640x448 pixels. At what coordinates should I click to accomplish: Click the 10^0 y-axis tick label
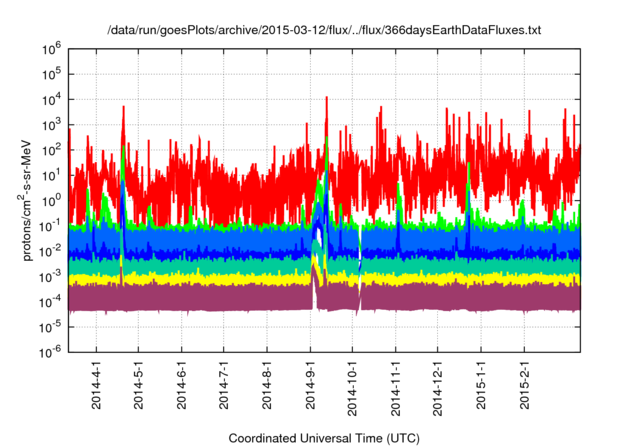[x=51, y=201]
